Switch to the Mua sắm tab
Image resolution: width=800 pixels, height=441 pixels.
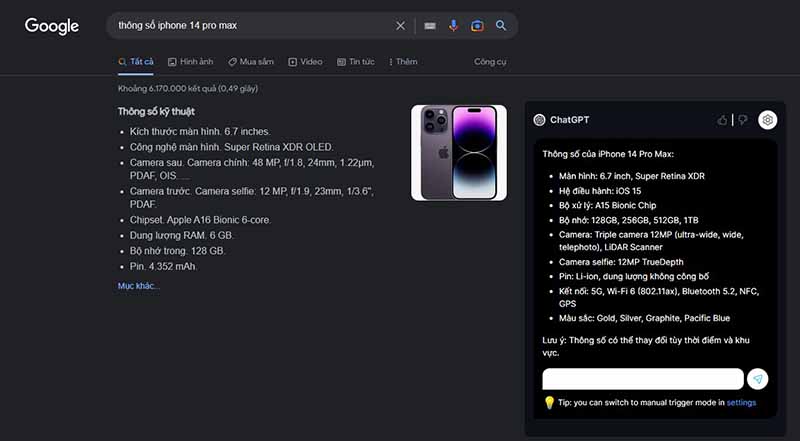pyautogui.click(x=251, y=62)
